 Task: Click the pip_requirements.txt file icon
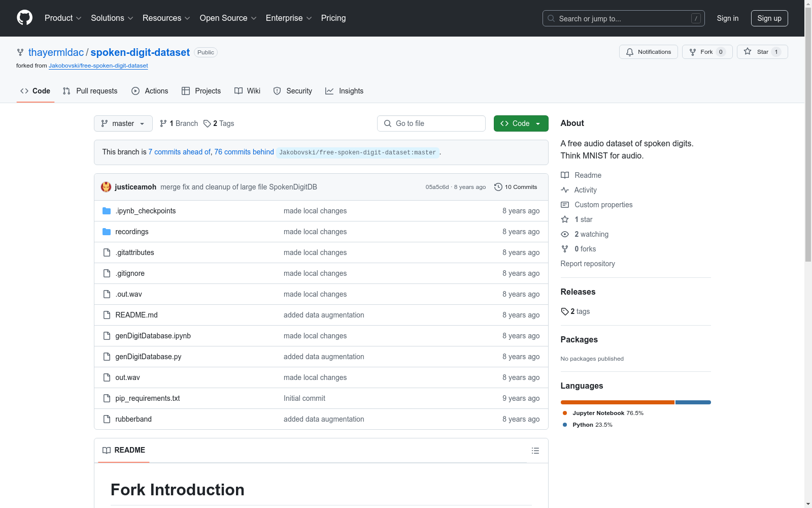(x=107, y=398)
